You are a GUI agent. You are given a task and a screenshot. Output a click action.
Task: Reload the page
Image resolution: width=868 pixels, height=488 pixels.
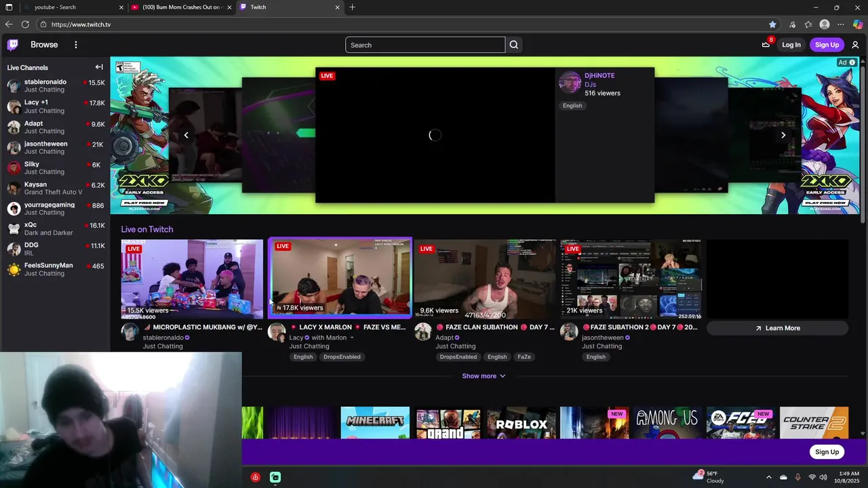coord(25,24)
